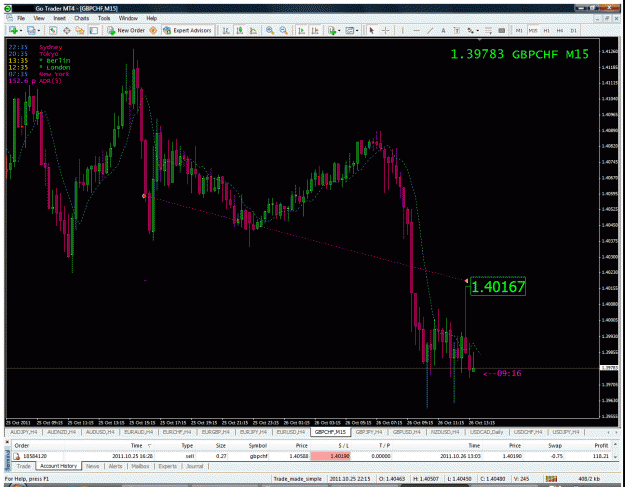Toggle chart shift icon
This screenshot has width=625, height=487.
pos(315,30)
